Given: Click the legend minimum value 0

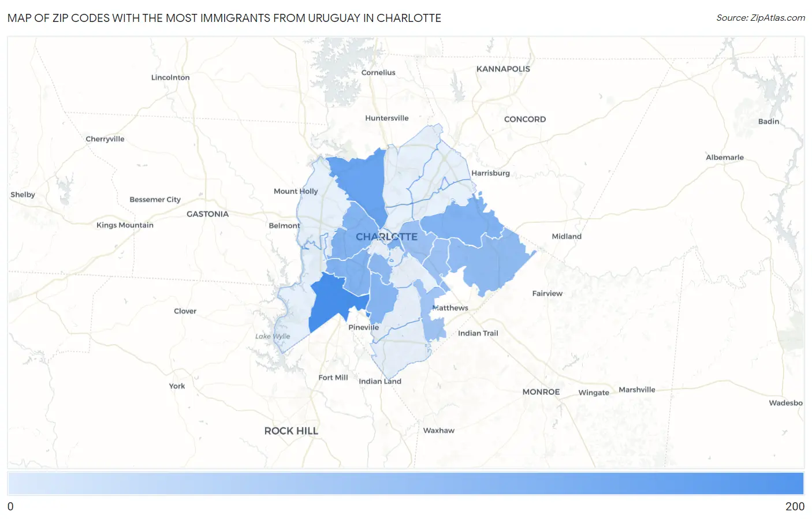Looking at the screenshot, I should coord(10,506).
